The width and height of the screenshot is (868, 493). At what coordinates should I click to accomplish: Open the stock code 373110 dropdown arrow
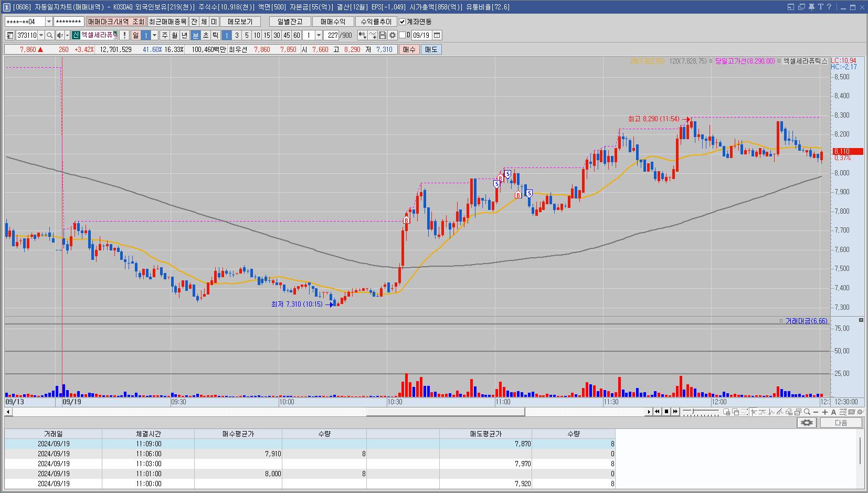point(41,35)
